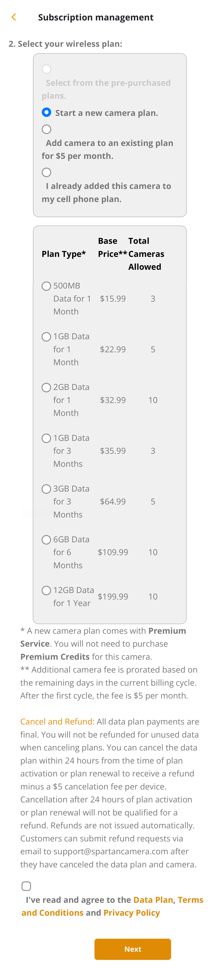Select 12GB Data for 1 Year plan

(46, 590)
